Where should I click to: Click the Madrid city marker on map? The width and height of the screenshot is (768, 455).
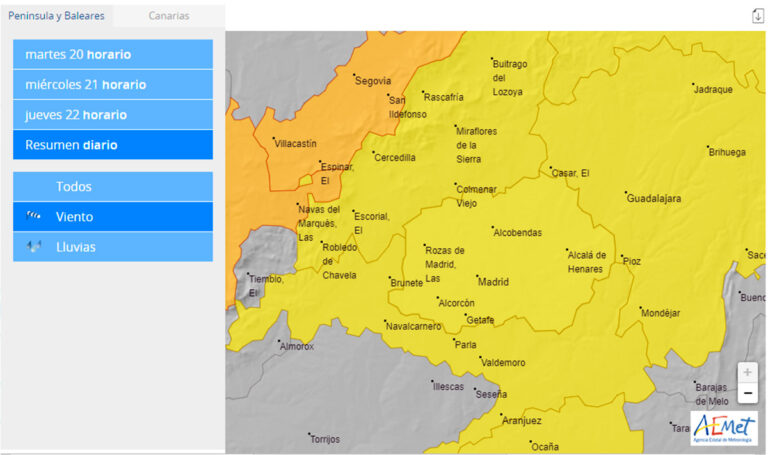[477, 276]
